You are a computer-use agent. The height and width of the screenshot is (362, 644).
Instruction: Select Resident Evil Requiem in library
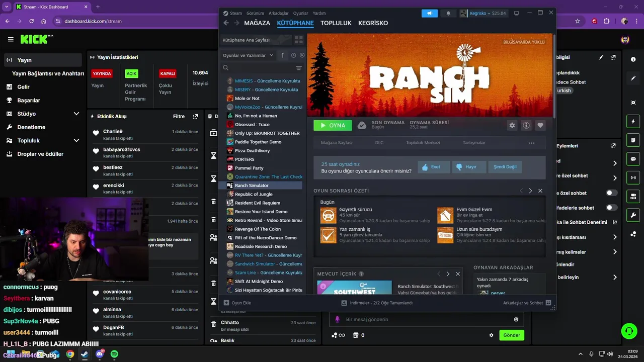pos(257,203)
